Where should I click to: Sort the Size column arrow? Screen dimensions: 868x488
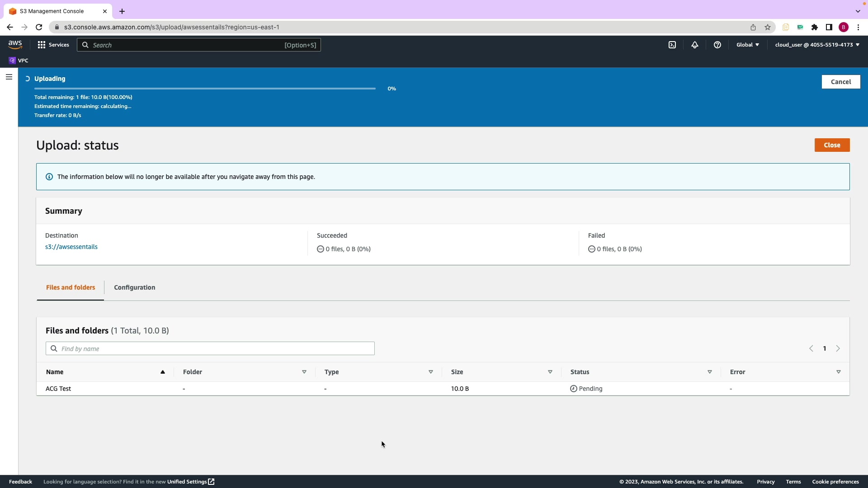click(x=550, y=372)
